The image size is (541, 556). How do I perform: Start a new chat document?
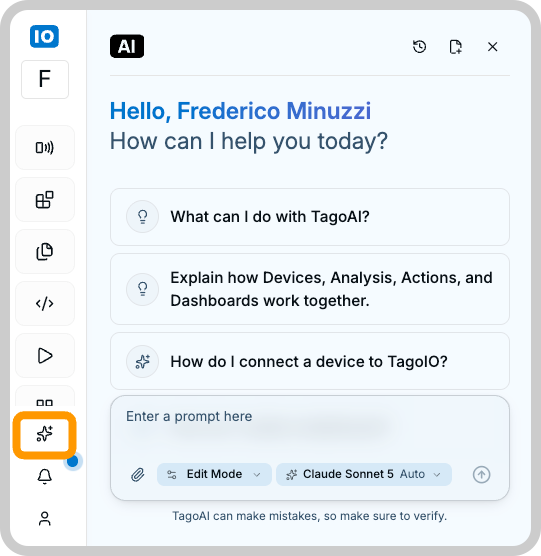point(456,46)
